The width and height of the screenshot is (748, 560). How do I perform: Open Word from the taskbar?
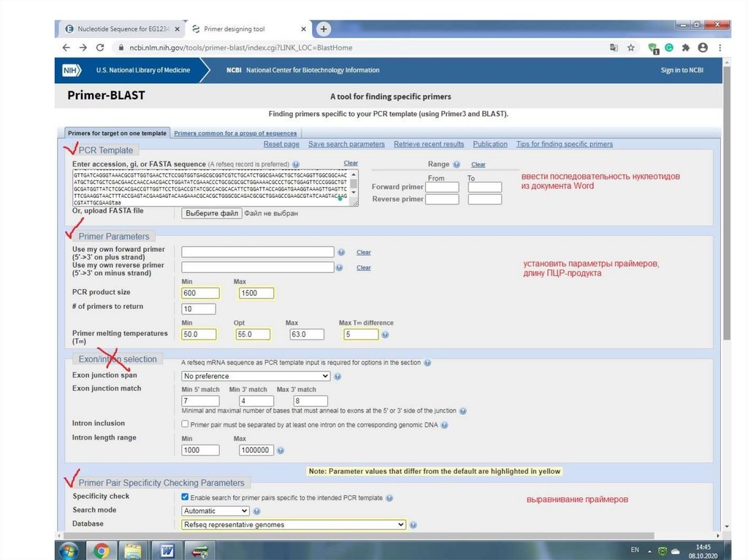[x=167, y=551]
